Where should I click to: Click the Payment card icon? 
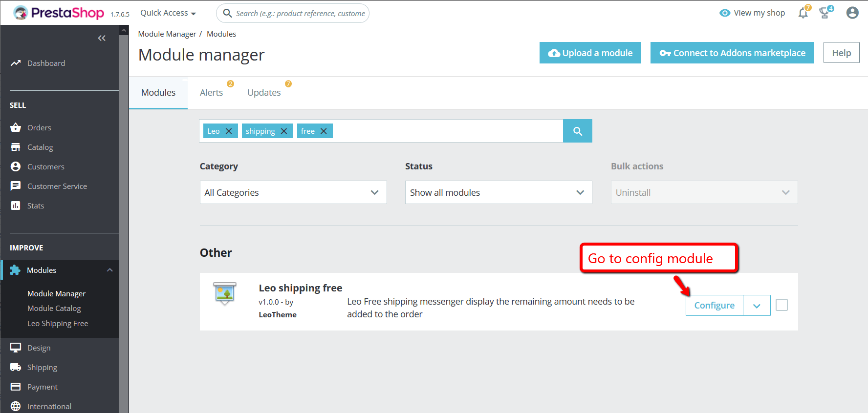pos(16,387)
